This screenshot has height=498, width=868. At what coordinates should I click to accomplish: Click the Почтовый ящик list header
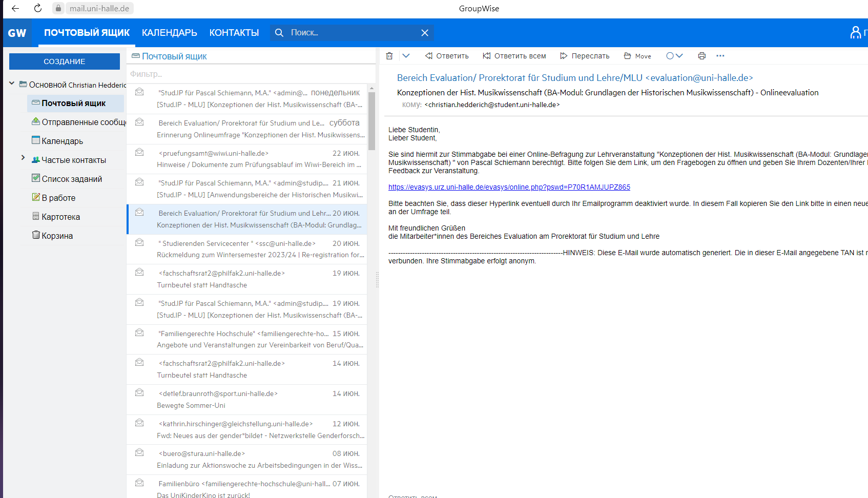[169, 56]
